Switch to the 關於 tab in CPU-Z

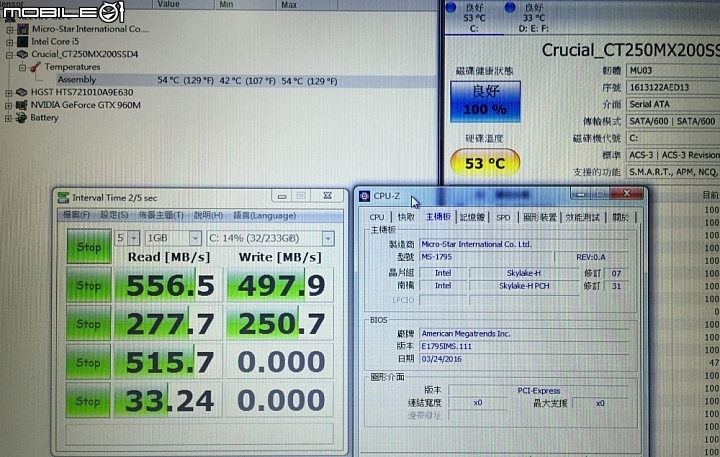coord(620,217)
